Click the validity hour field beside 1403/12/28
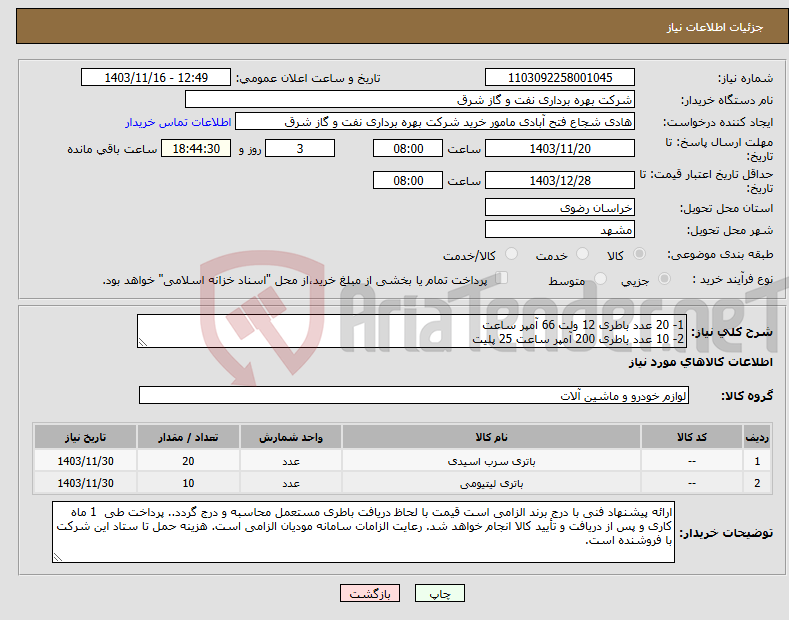 click(408, 180)
